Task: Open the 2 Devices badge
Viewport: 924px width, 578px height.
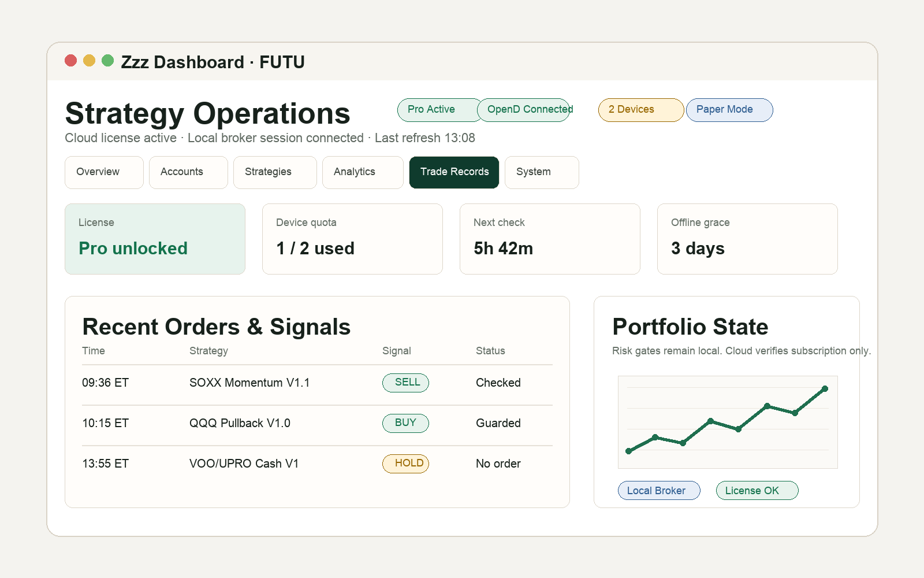Action: [641, 110]
